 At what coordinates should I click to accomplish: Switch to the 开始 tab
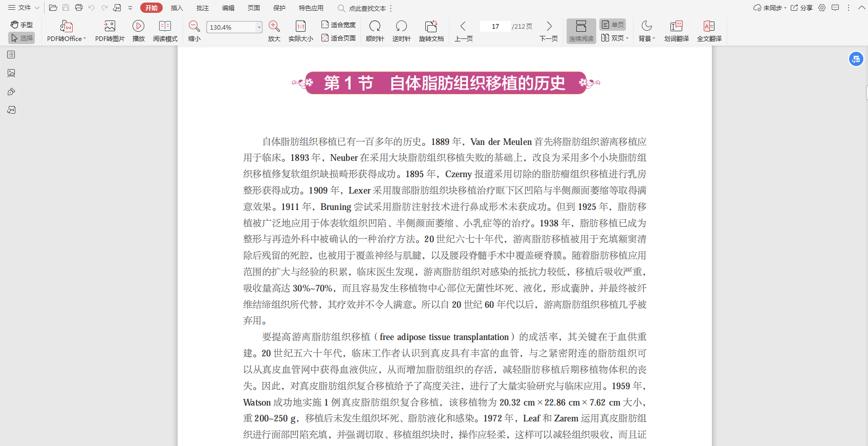151,8
